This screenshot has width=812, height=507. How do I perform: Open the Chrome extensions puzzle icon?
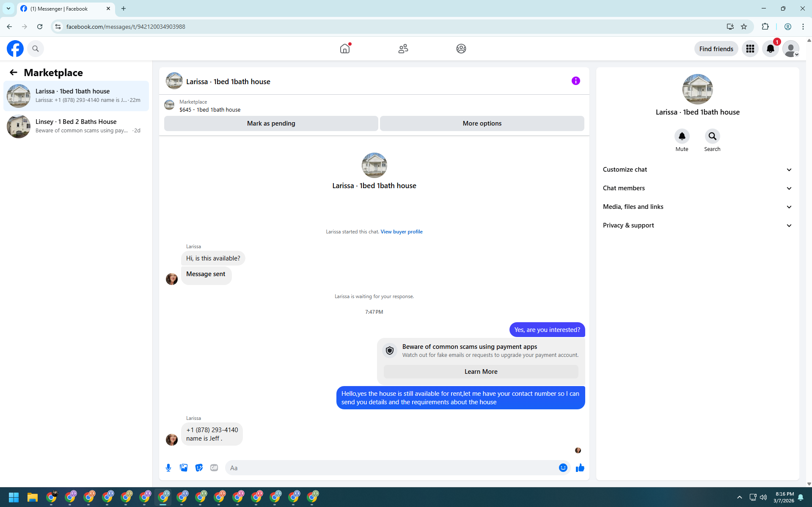pyautogui.click(x=765, y=27)
